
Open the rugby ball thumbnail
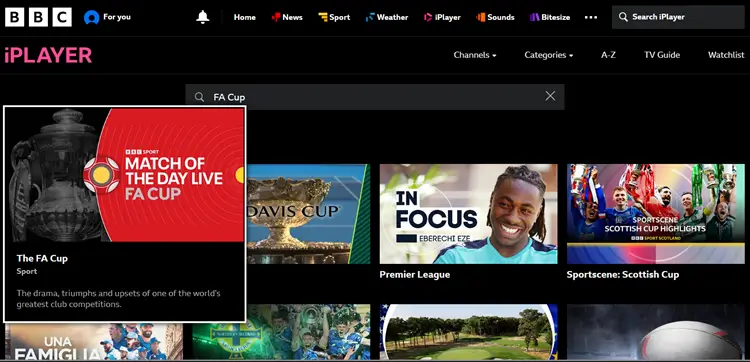pyautogui.click(x=656, y=332)
